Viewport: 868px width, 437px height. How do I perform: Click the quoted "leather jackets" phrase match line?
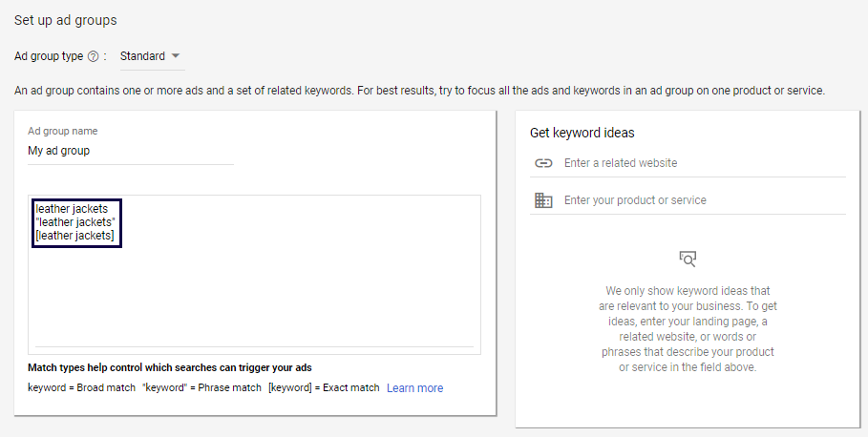[x=74, y=222]
